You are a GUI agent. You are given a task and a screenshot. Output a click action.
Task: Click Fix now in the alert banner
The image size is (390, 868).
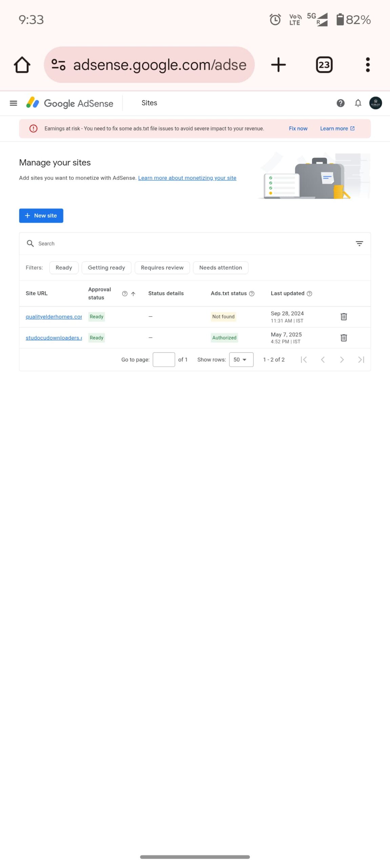pos(298,129)
